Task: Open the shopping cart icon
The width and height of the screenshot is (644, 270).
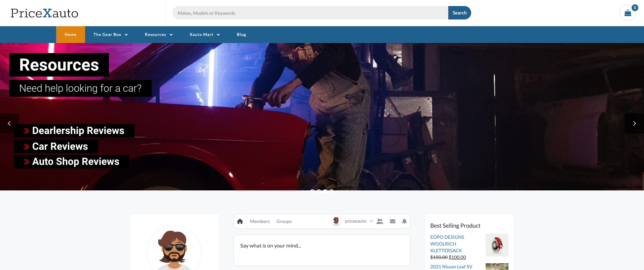Action: tap(628, 13)
